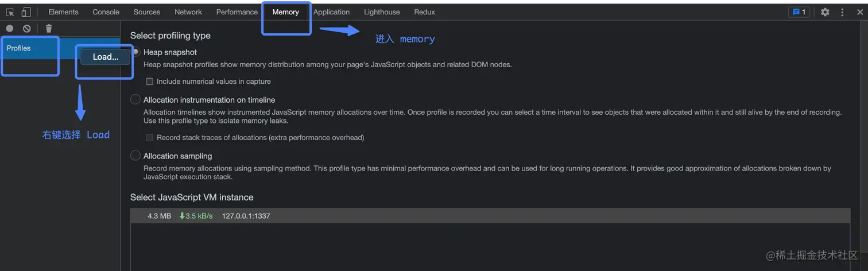Open the three-dot customize menu

[843, 12]
